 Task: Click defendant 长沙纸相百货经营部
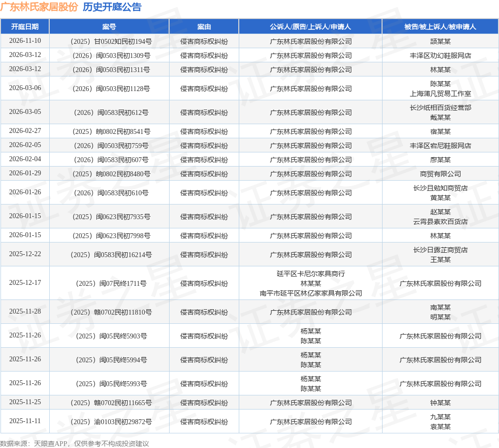coord(441,108)
